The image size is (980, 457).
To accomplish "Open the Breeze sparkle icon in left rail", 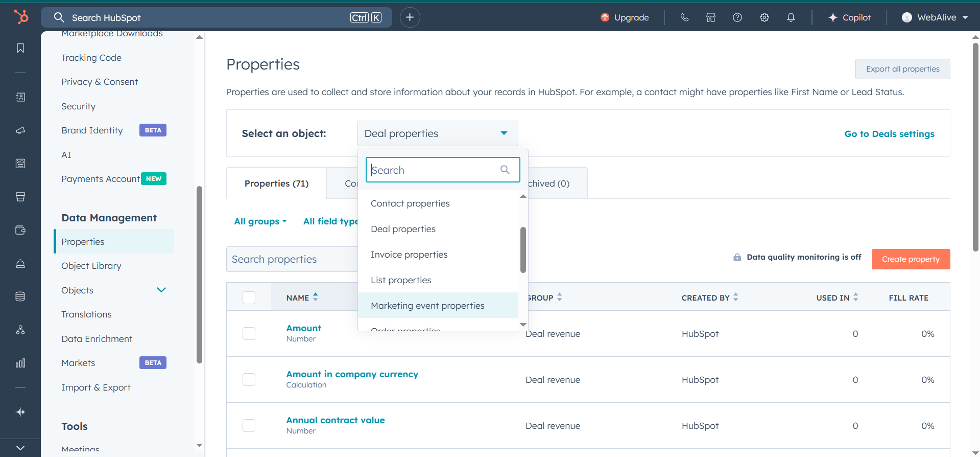I will click(20, 412).
